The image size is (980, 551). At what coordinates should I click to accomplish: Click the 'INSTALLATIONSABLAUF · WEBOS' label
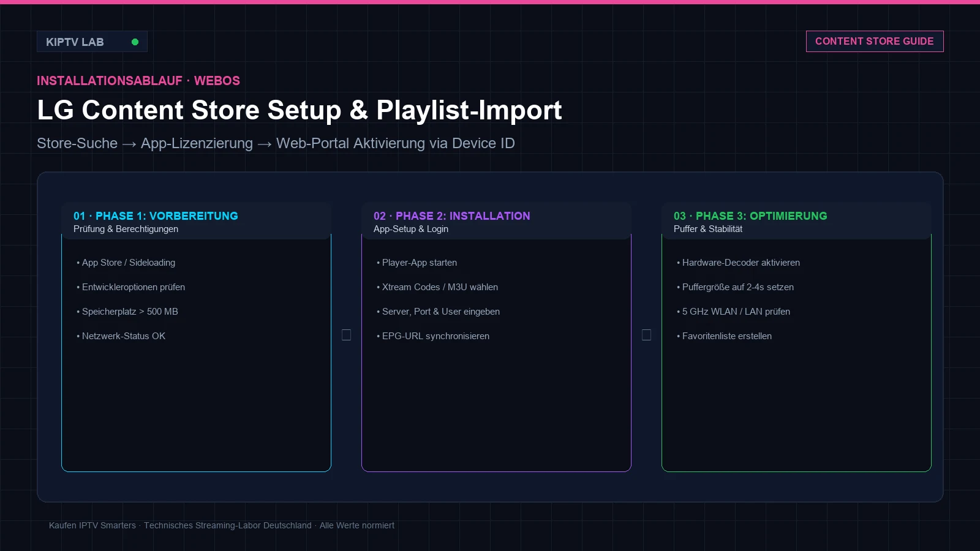coord(138,81)
